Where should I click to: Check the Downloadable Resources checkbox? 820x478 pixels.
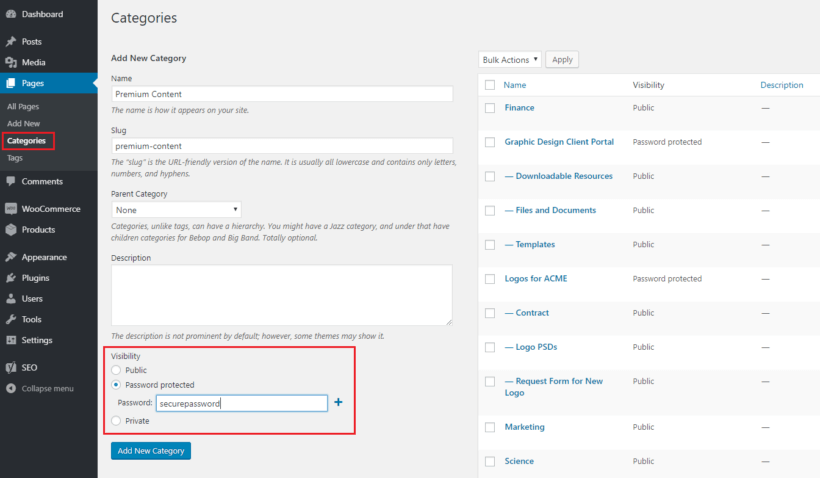click(x=490, y=176)
